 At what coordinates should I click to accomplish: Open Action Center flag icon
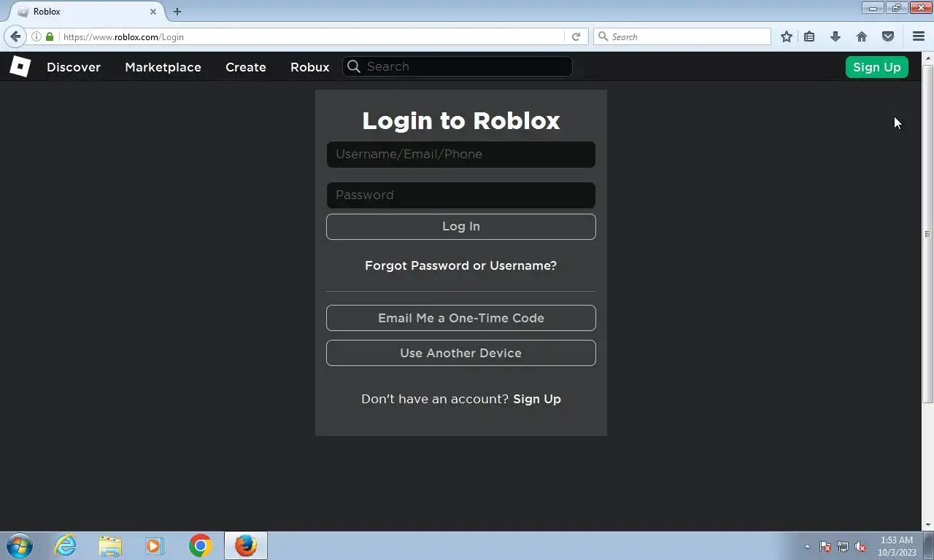coord(825,546)
